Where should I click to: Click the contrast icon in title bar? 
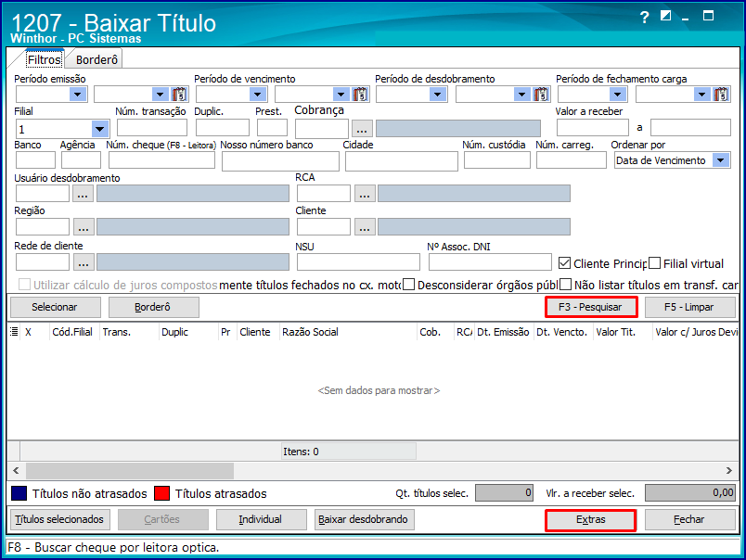click(x=665, y=16)
